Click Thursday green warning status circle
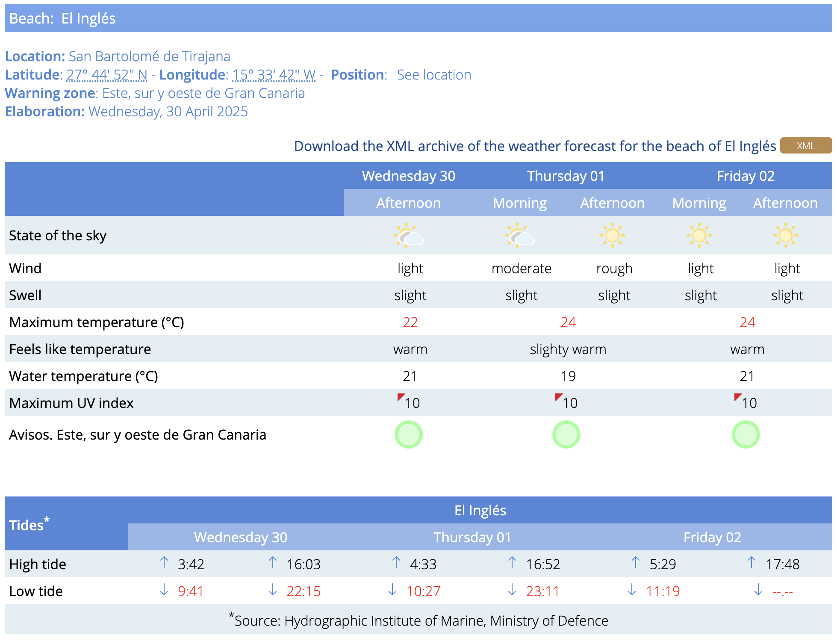Image resolution: width=837 pixels, height=644 pixels. pyautogui.click(x=566, y=434)
